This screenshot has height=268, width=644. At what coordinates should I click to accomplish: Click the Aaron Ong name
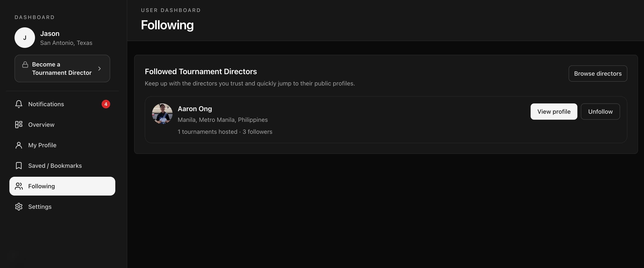tap(195, 109)
